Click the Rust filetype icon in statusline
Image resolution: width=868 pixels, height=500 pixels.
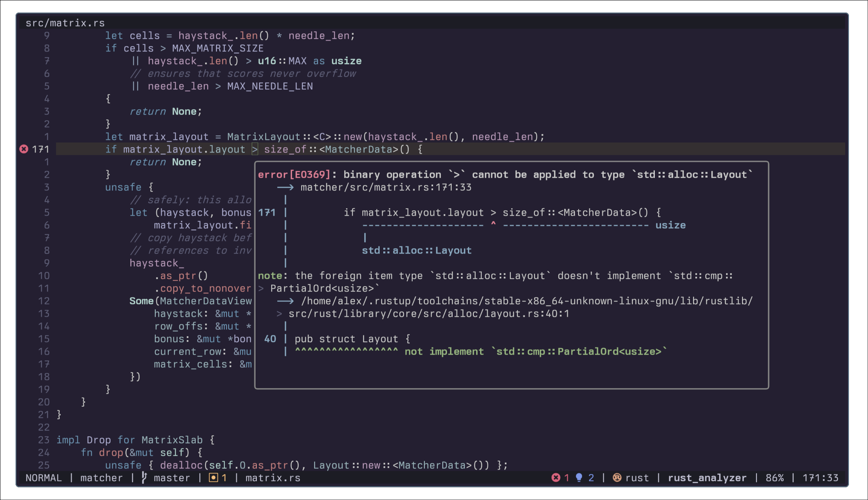coord(617,477)
